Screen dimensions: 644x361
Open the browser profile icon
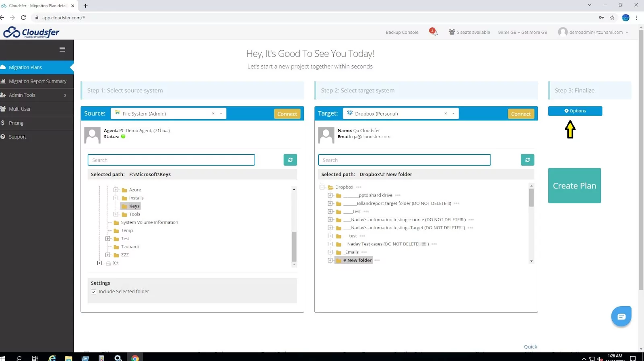pos(625,17)
